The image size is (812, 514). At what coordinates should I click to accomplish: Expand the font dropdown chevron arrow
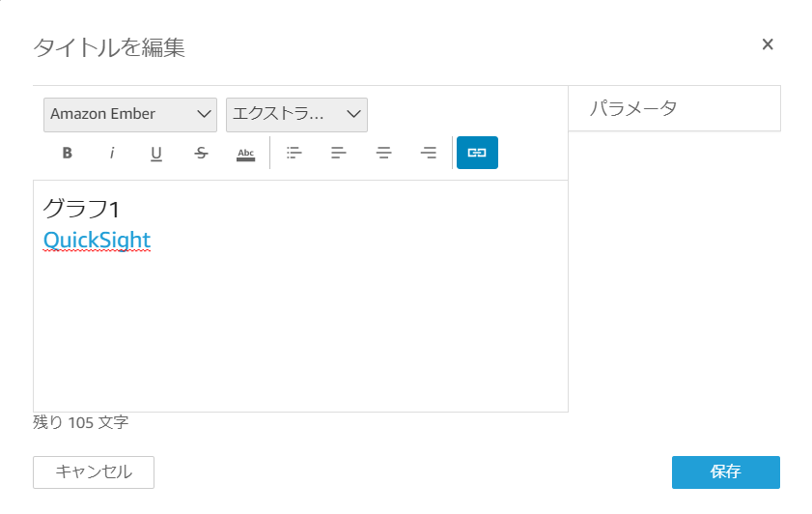tap(204, 114)
